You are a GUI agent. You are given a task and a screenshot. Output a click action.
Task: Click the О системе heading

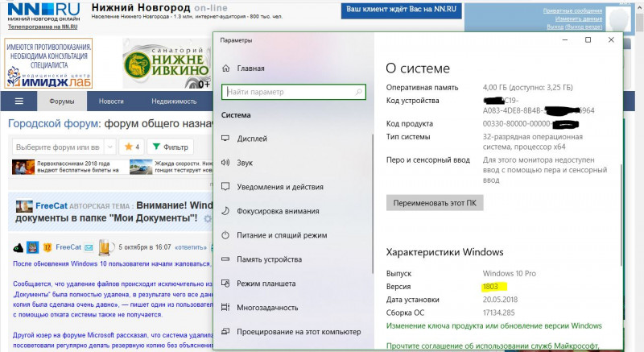418,68
